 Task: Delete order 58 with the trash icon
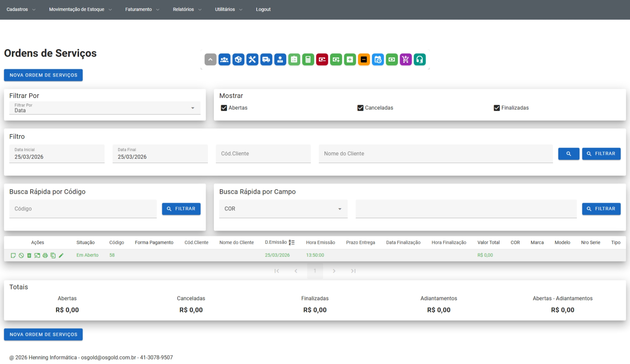[29, 256]
